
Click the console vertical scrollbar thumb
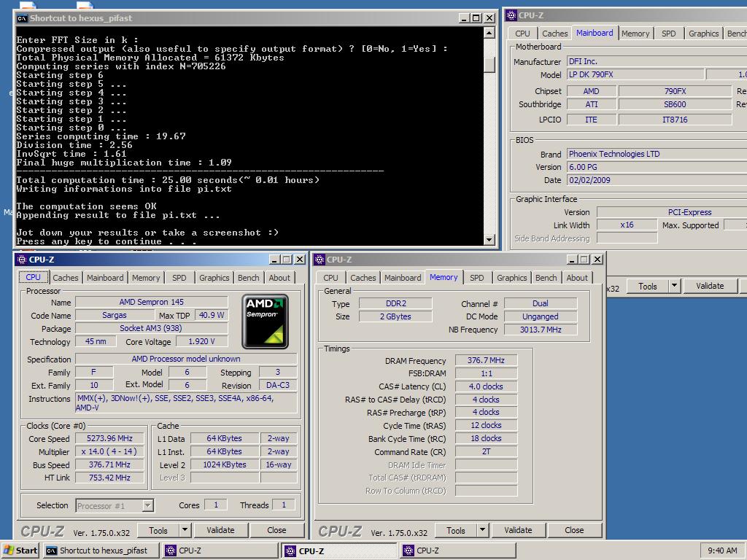(489, 64)
